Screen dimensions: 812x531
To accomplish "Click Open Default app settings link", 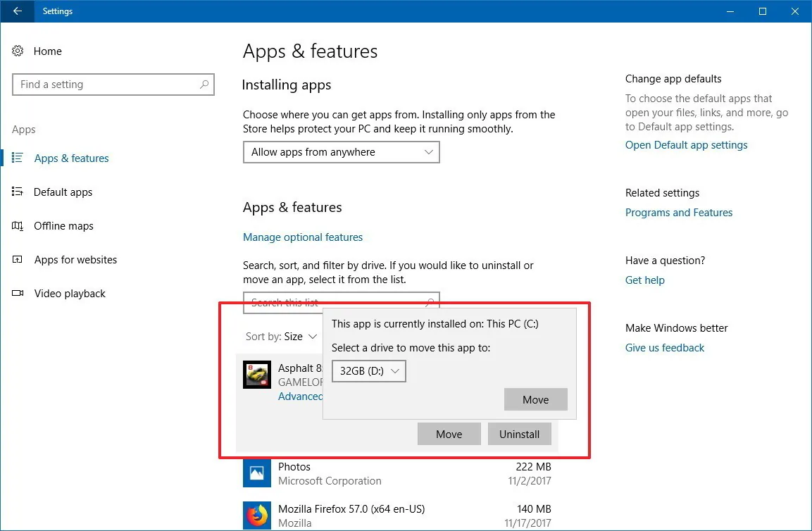I will 686,145.
